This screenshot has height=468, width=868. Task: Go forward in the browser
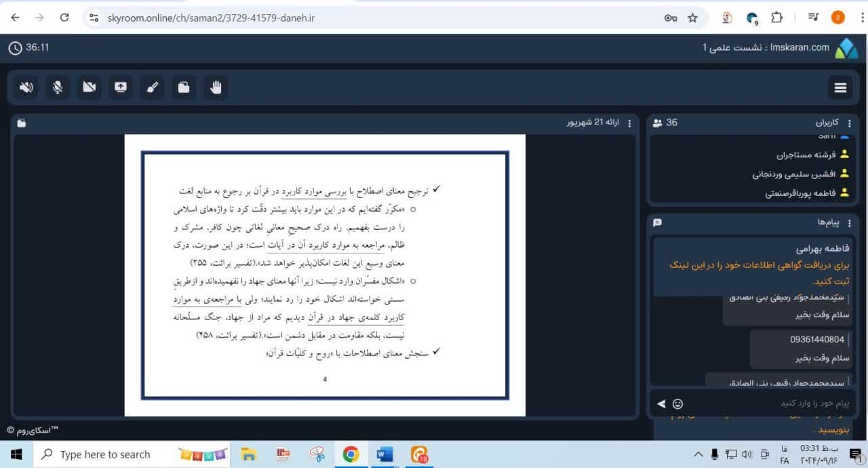click(39, 18)
